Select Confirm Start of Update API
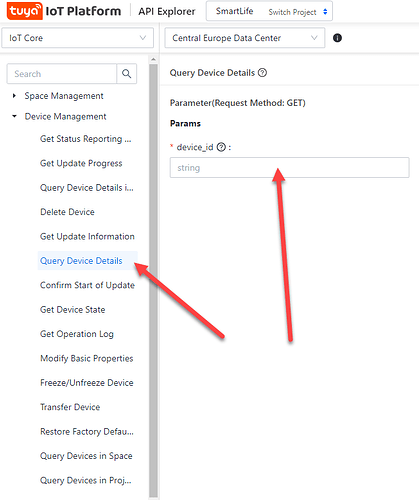The image size is (419, 500). tap(87, 285)
